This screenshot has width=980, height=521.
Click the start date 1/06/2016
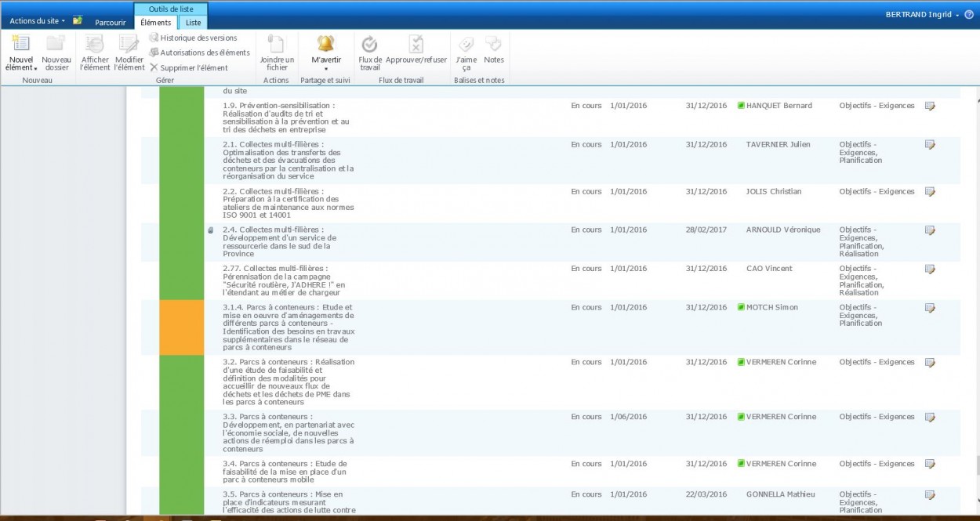(628, 417)
